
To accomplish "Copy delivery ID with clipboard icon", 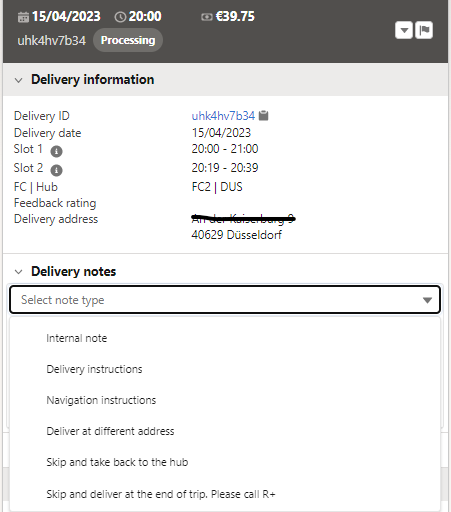I will pos(264,116).
